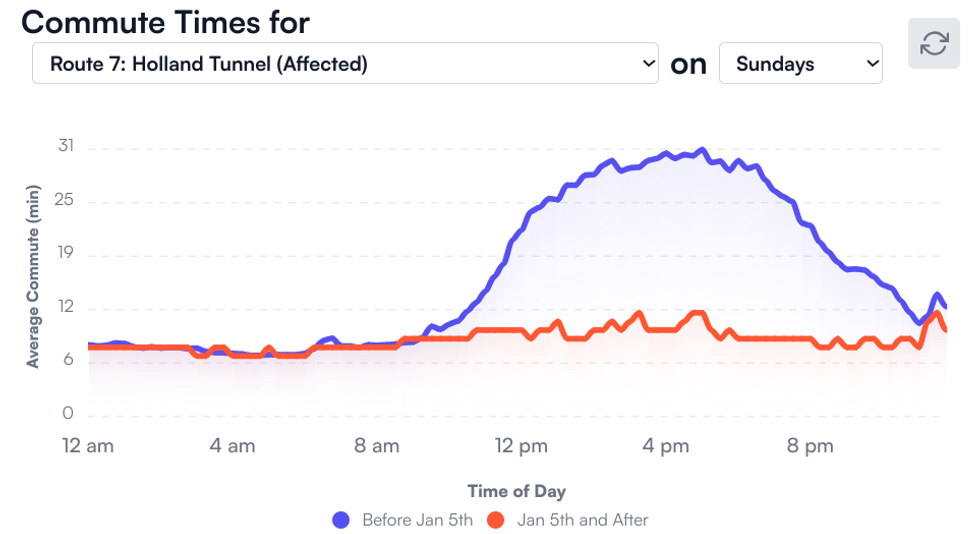
Task: Click the "31" y-axis tick label
Action: pos(66,147)
